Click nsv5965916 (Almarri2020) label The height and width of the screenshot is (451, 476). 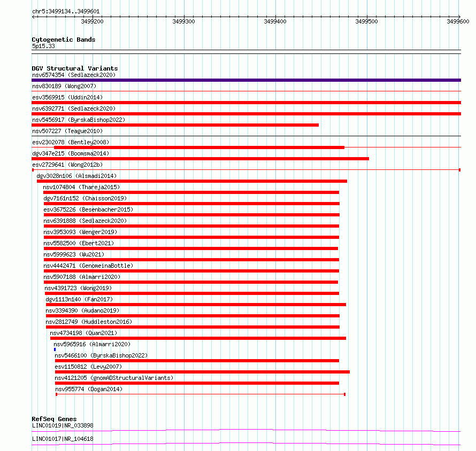point(92,344)
